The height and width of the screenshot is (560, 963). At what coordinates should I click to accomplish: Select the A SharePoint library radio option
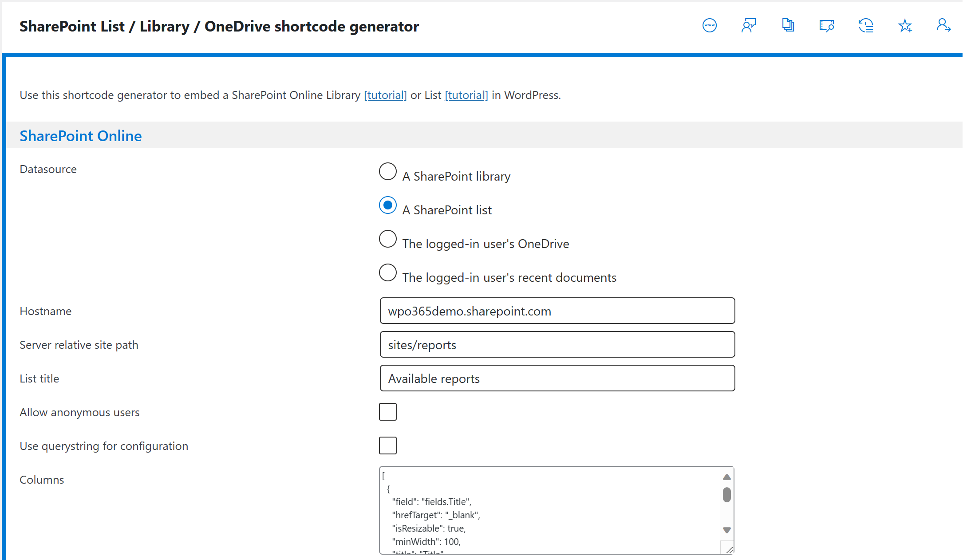pyautogui.click(x=387, y=171)
